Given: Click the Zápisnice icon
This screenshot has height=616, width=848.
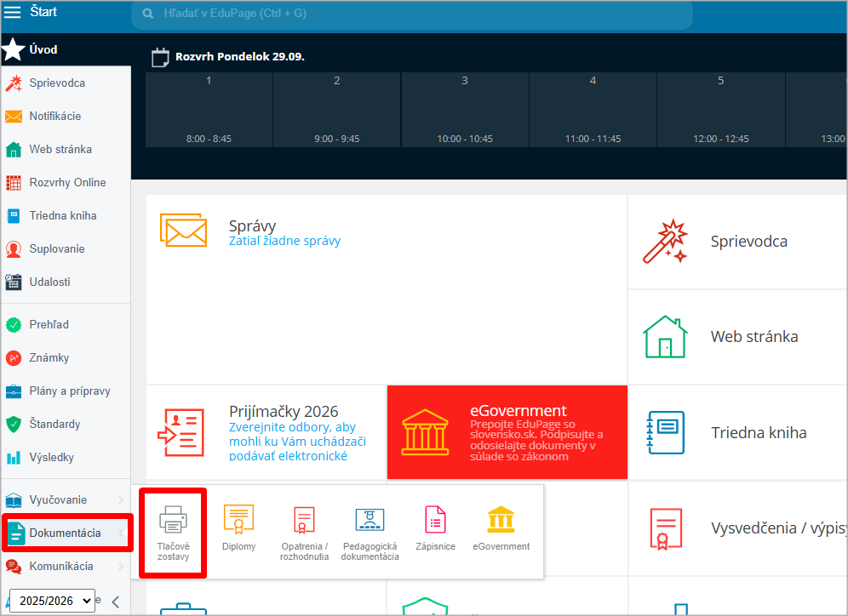Looking at the screenshot, I should tap(435, 519).
